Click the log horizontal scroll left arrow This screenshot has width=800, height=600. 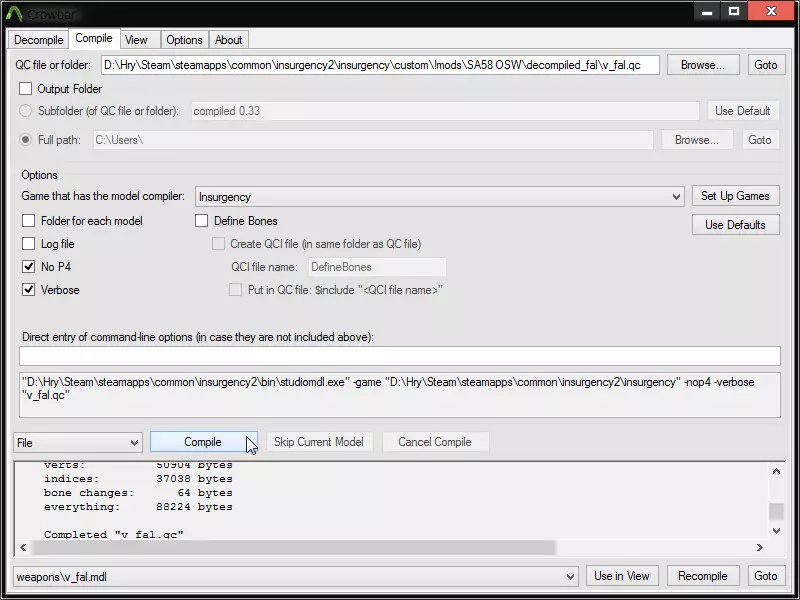coord(23,547)
